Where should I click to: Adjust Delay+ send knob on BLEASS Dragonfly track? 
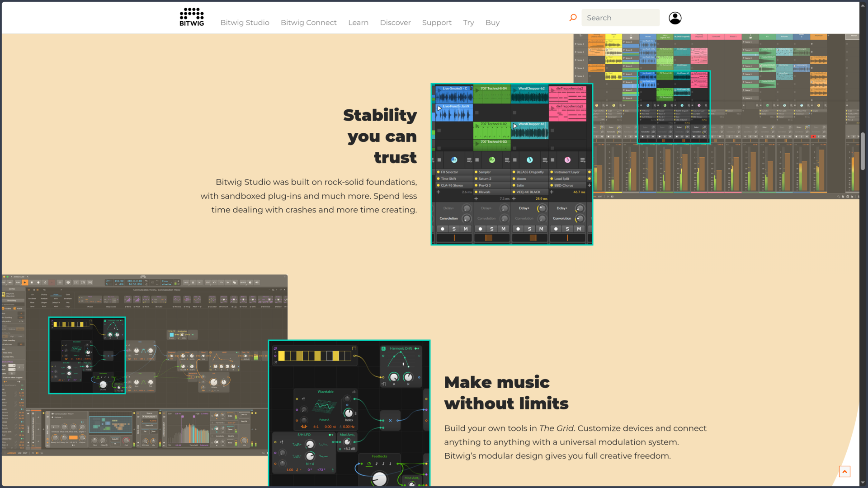point(542,208)
